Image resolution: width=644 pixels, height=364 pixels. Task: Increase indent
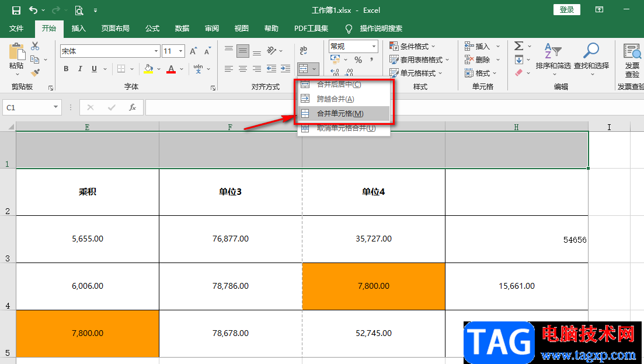(x=286, y=68)
